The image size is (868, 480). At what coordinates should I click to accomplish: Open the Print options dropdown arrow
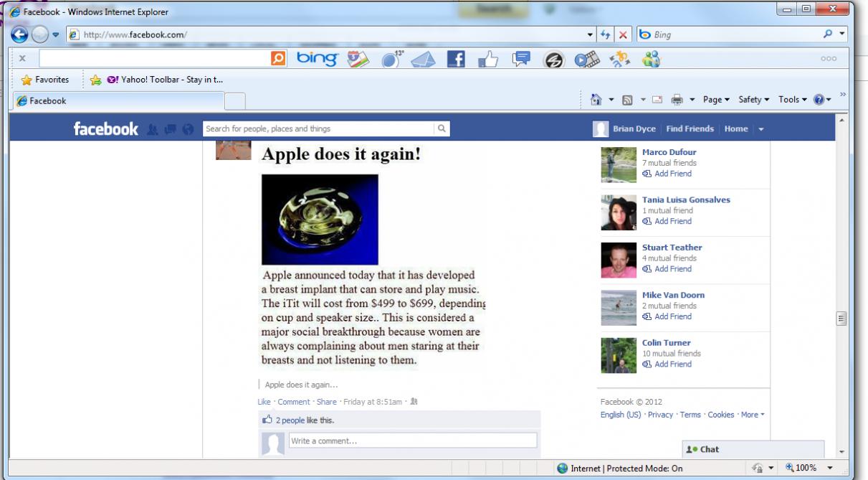[691, 100]
